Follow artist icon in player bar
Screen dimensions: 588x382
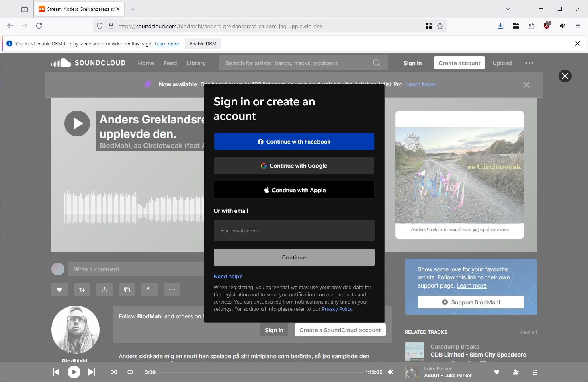(x=516, y=372)
